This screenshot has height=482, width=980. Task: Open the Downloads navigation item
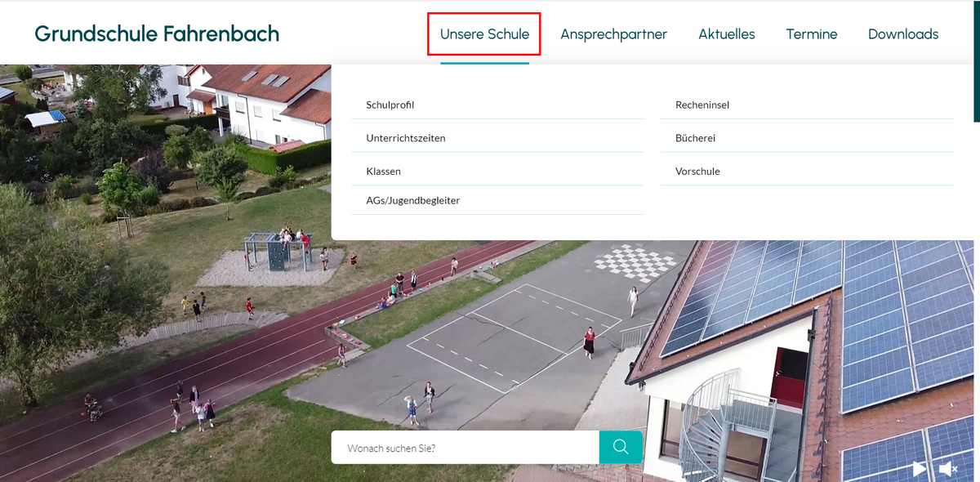click(x=903, y=34)
